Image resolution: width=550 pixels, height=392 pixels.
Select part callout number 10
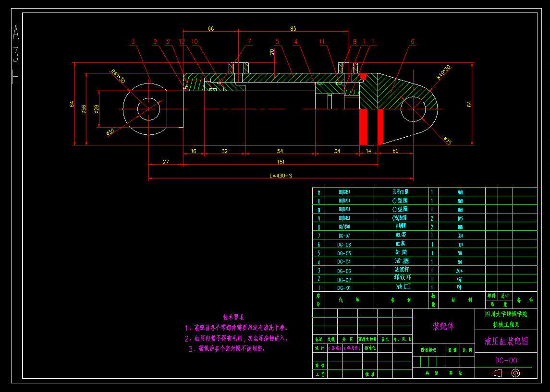click(x=195, y=41)
